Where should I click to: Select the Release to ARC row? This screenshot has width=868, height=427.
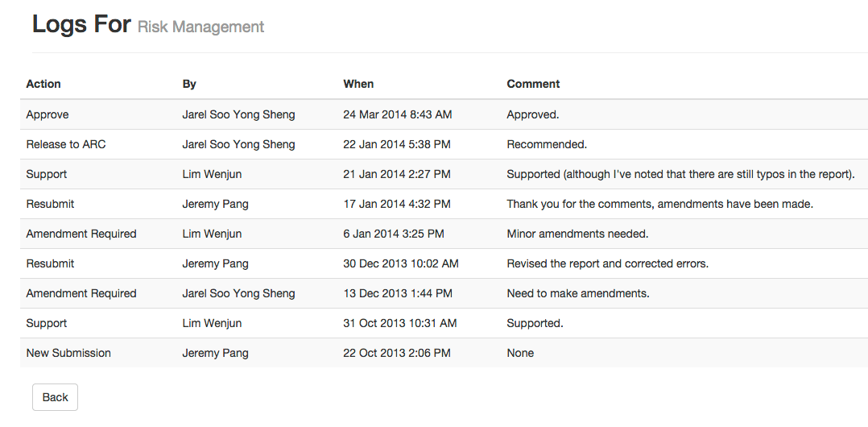click(444, 144)
